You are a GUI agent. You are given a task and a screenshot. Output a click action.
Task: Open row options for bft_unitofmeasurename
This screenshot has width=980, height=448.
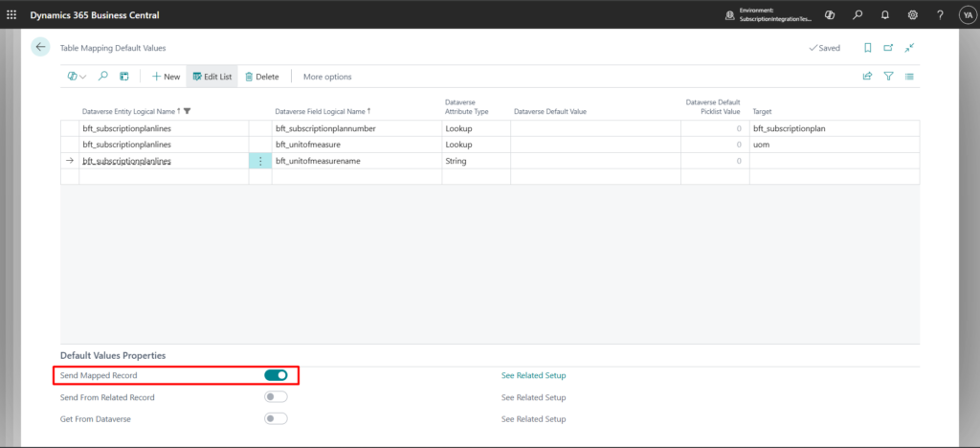(260, 161)
